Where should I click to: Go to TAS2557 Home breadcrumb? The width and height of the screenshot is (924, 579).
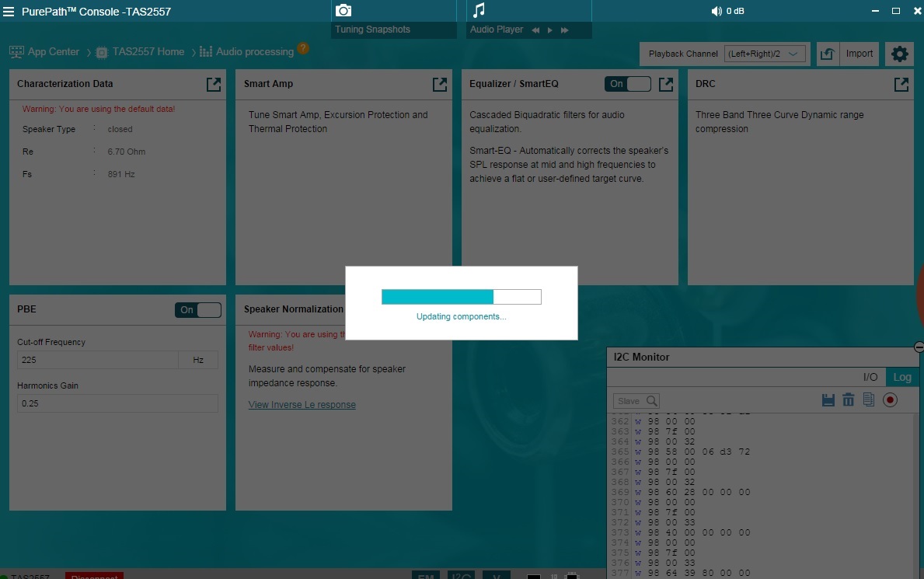[x=140, y=52]
